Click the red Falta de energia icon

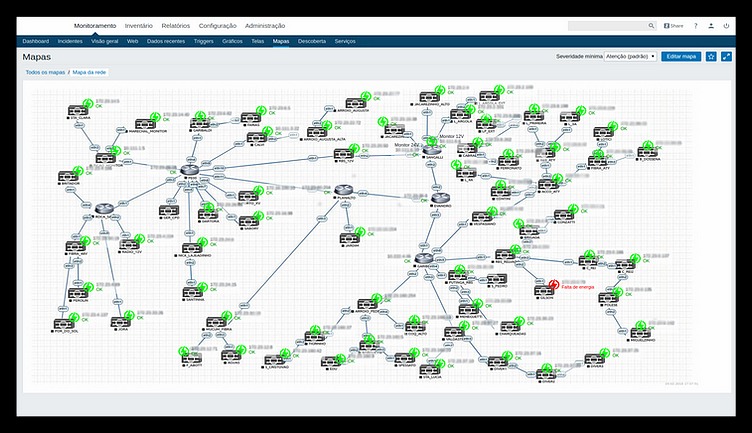(x=553, y=285)
